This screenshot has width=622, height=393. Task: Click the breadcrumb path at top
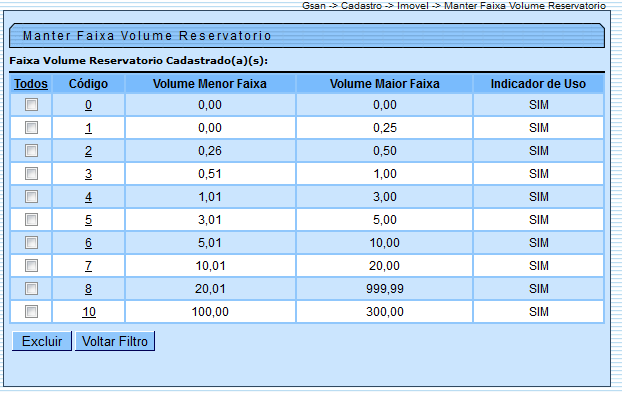pyautogui.click(x=454, y=6)
